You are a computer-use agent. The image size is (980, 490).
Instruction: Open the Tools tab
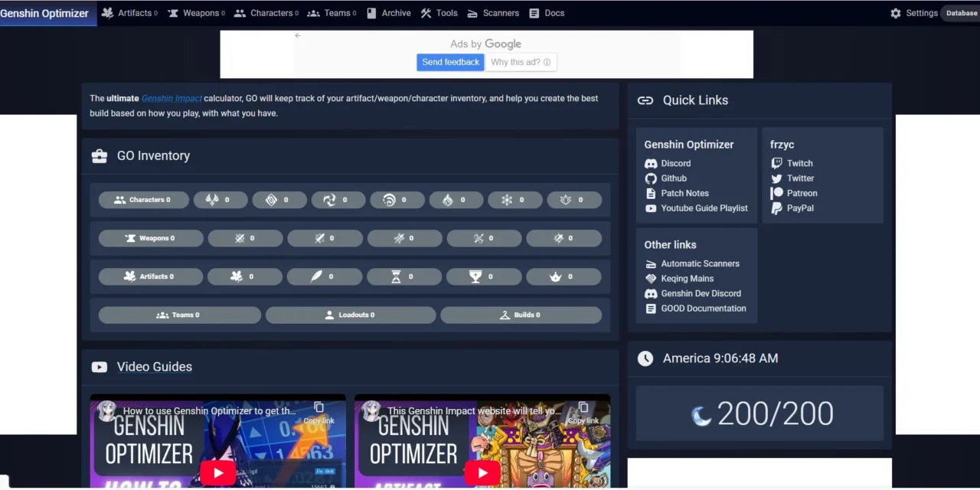[439, 13]
